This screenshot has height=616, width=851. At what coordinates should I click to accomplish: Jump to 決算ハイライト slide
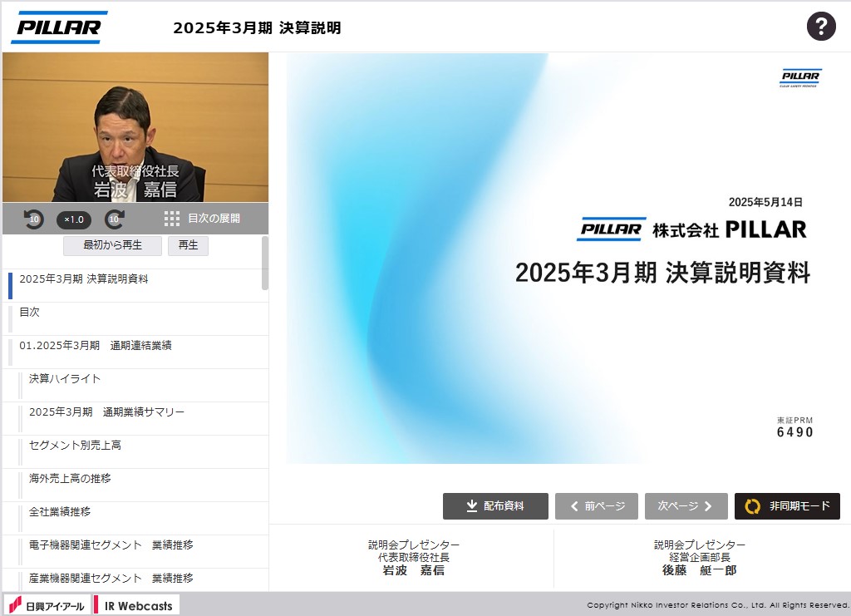[135, 386]
